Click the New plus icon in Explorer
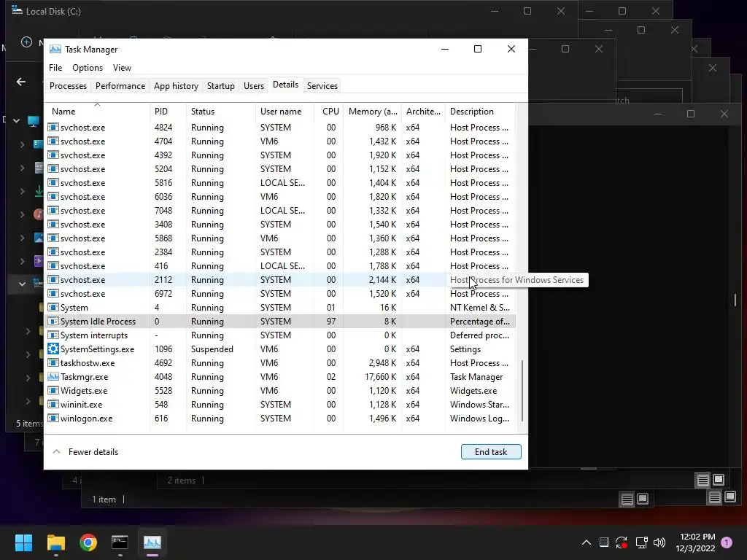 (x=27, y=42)
